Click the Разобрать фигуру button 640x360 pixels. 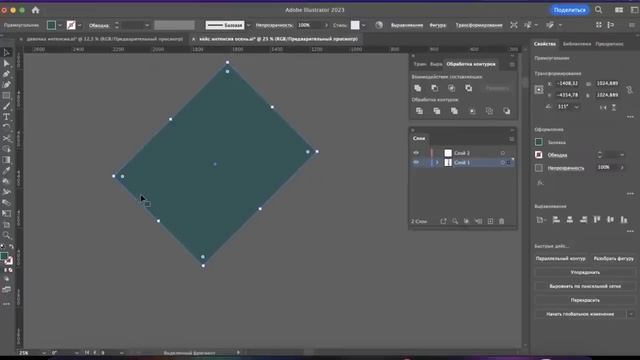613,258
